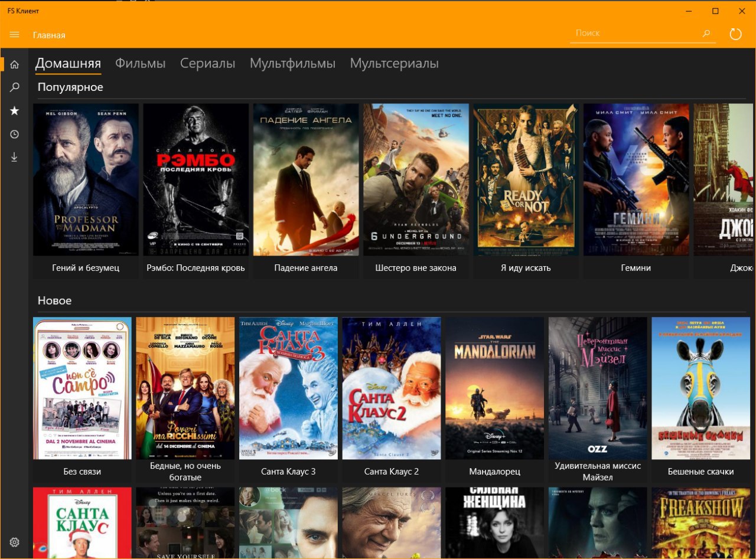Select the Домашняя tab
Image resolution: width=756 pixels, height=559 pixels.
pos(68,64)
